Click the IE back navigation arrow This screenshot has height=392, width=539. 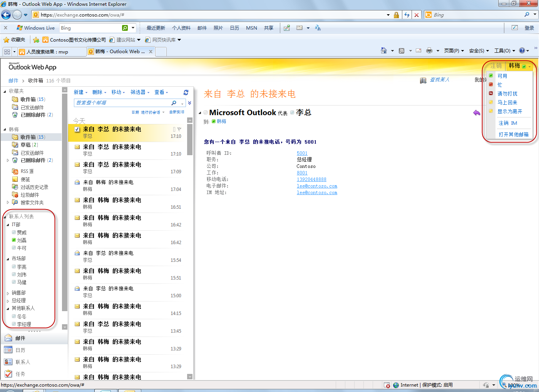coord(6,15)
